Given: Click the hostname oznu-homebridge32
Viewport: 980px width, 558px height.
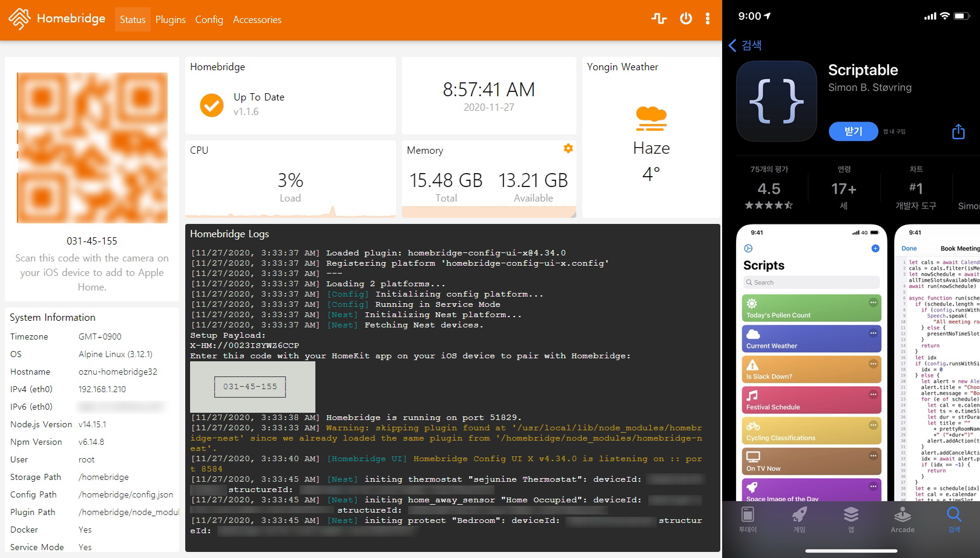Looking at the screenshot, I should coord(118,372).
